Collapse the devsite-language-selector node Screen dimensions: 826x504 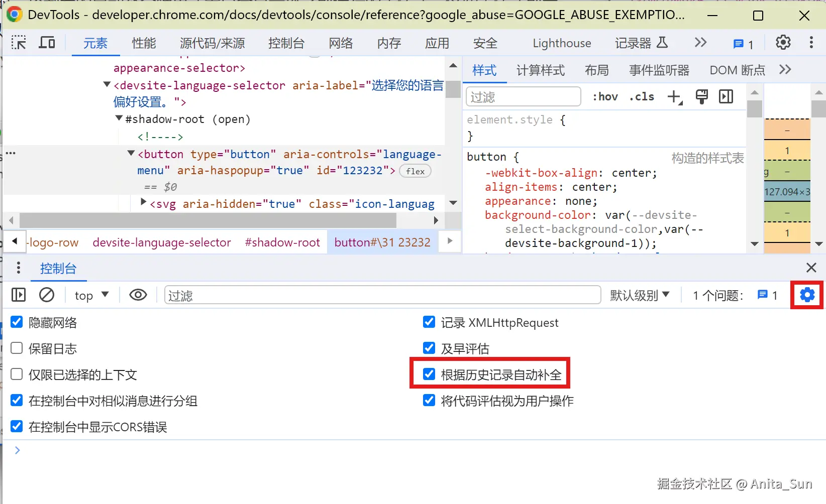pos(107,85)
